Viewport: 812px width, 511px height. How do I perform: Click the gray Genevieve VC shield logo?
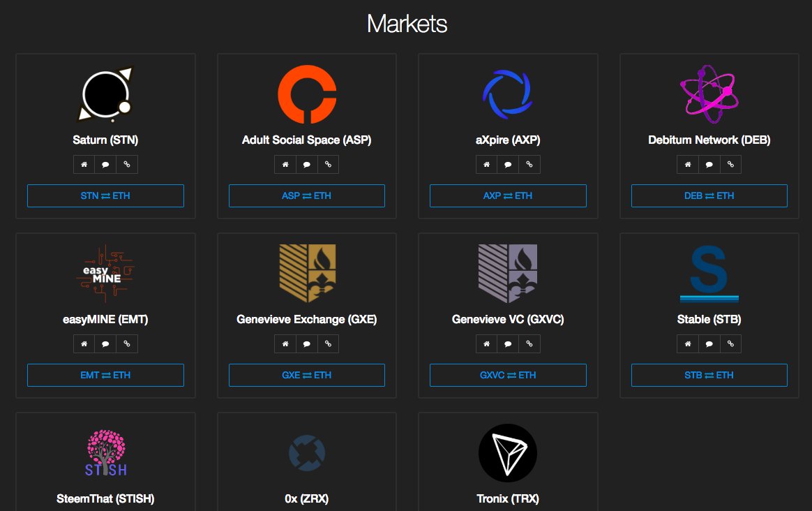click(508, 274)
